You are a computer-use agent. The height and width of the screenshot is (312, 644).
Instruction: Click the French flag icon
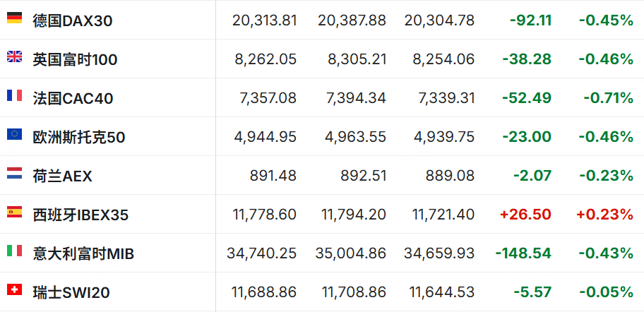(14, 95)
